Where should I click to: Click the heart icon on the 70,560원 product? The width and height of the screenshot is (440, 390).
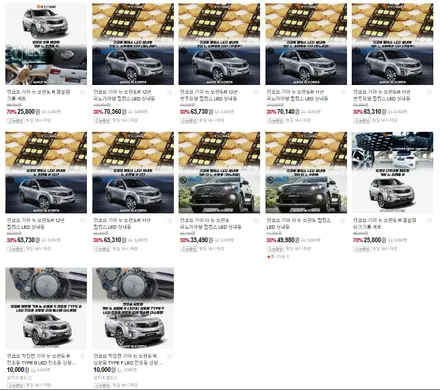169,93
